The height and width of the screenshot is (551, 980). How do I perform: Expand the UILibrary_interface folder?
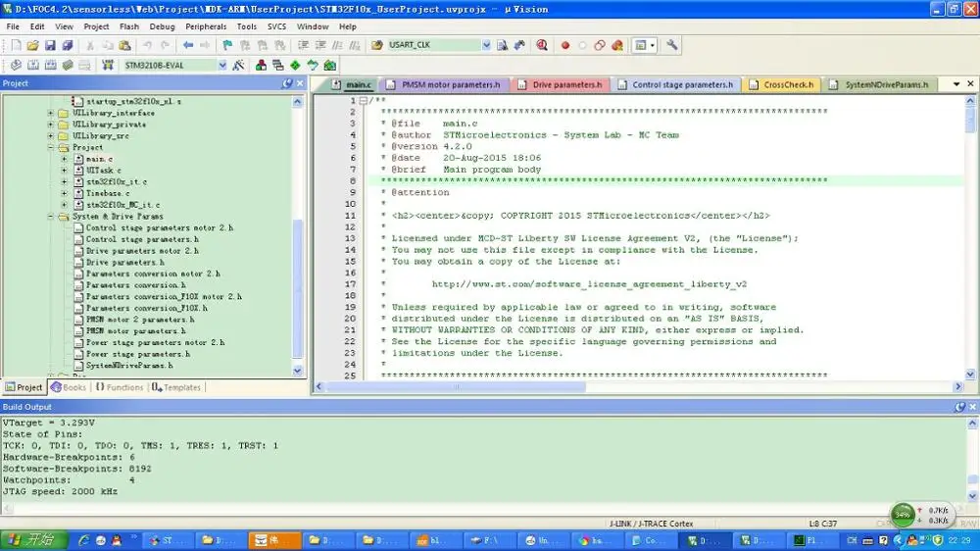click(51, 113)
